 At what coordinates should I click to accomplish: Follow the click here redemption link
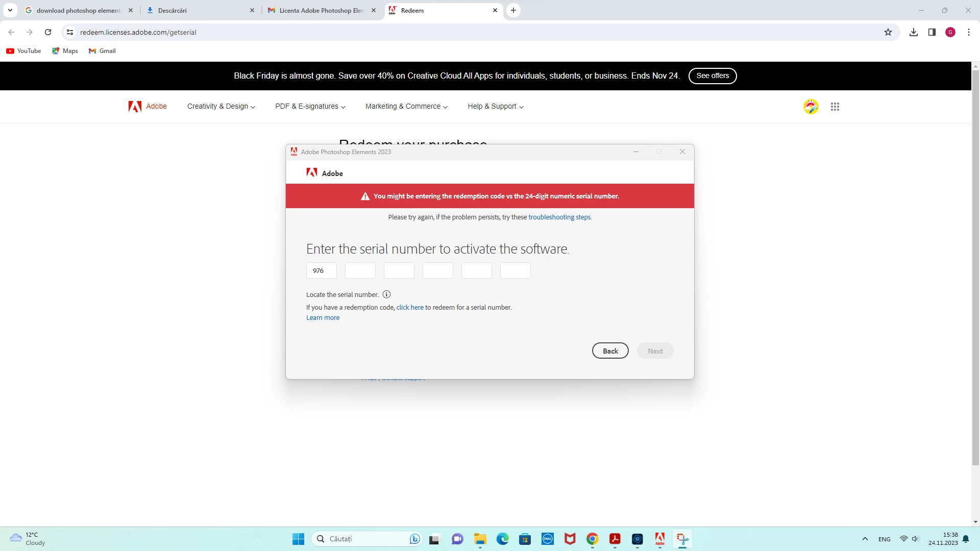point(410,307)
